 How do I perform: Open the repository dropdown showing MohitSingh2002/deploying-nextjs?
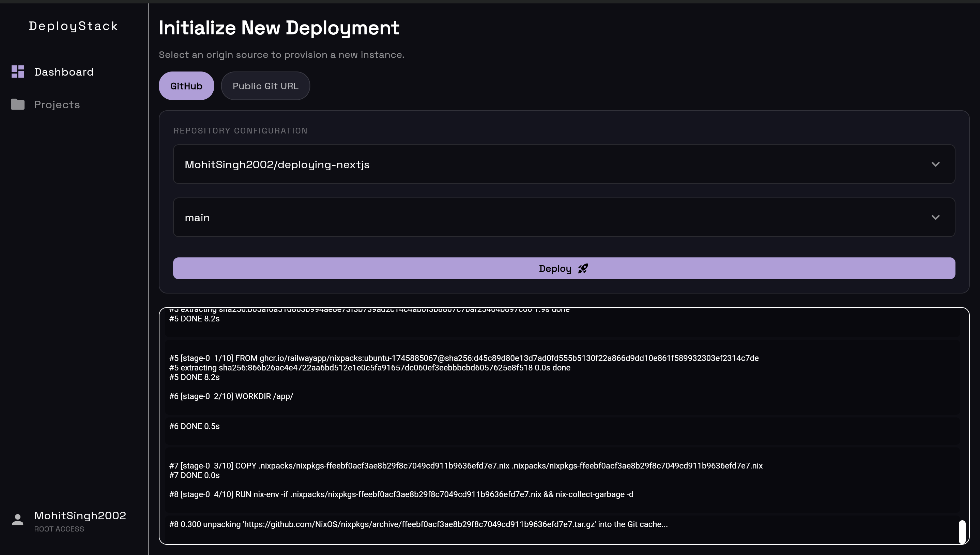tap(564, 164)
